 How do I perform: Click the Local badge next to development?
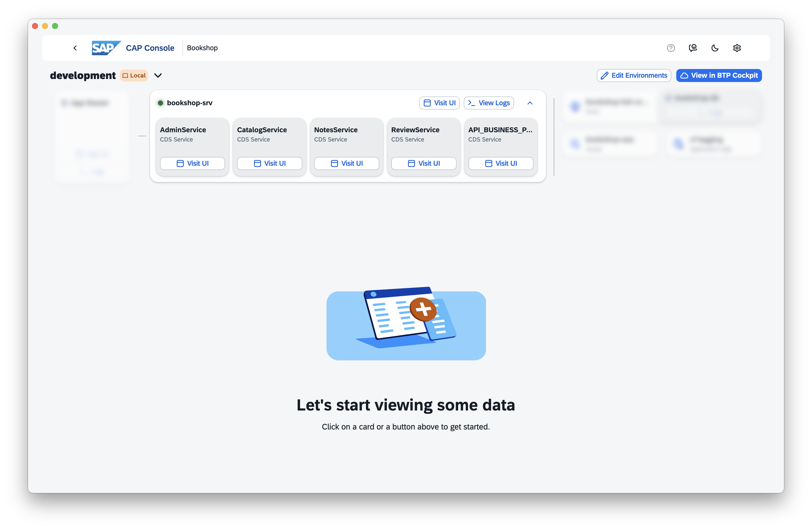(134, 75)
